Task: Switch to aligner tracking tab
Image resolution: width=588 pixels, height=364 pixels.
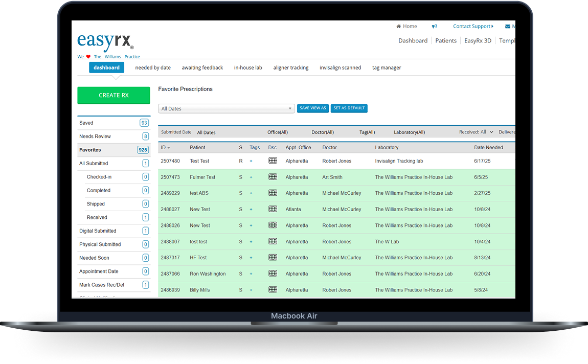Action: coord(290,68)
